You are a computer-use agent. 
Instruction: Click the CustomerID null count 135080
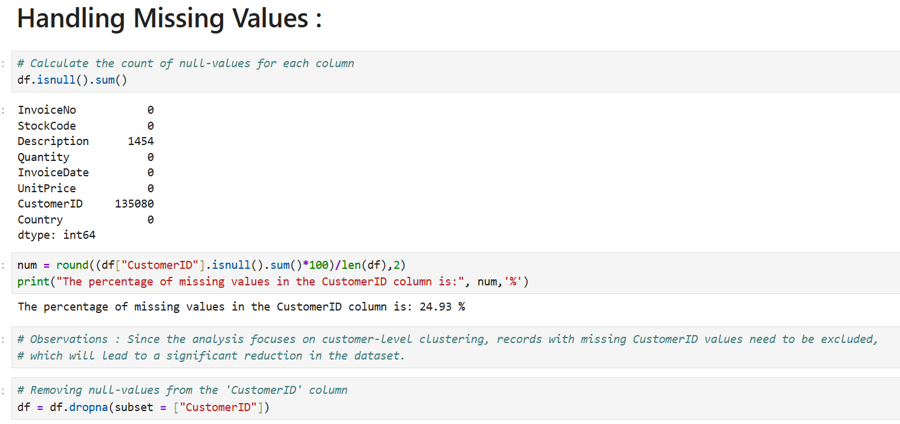(x=134, y=204)
